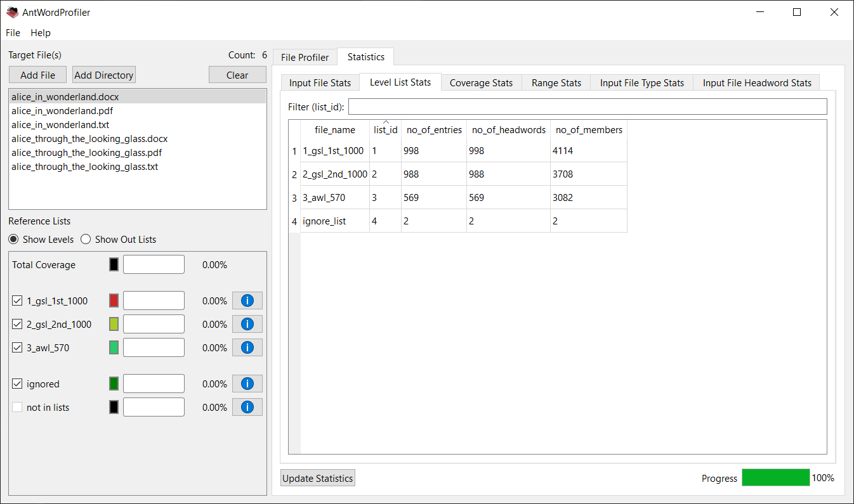Screen dimensions: 854x504
Task: Click the info icon for 1_gsl_1st_1000
Action: [x=247, y=300]
